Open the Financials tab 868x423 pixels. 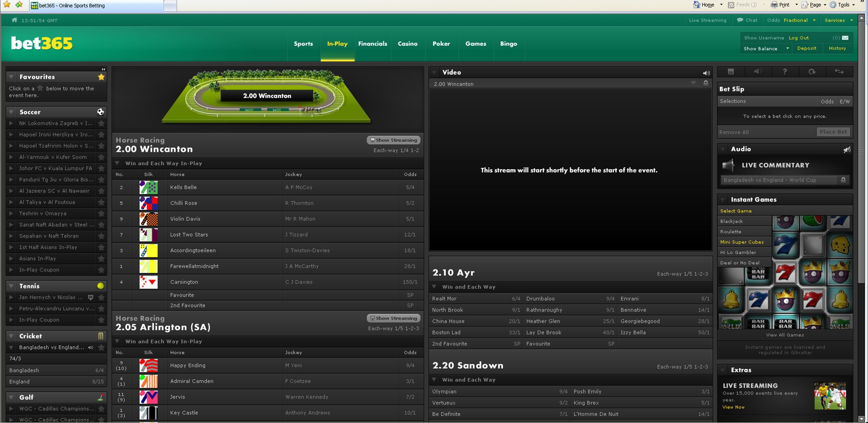click(x=373, y=44)
